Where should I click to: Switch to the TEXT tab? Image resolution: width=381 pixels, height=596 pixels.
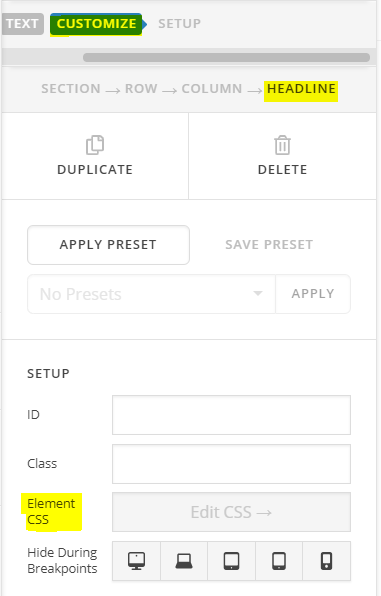22,24
